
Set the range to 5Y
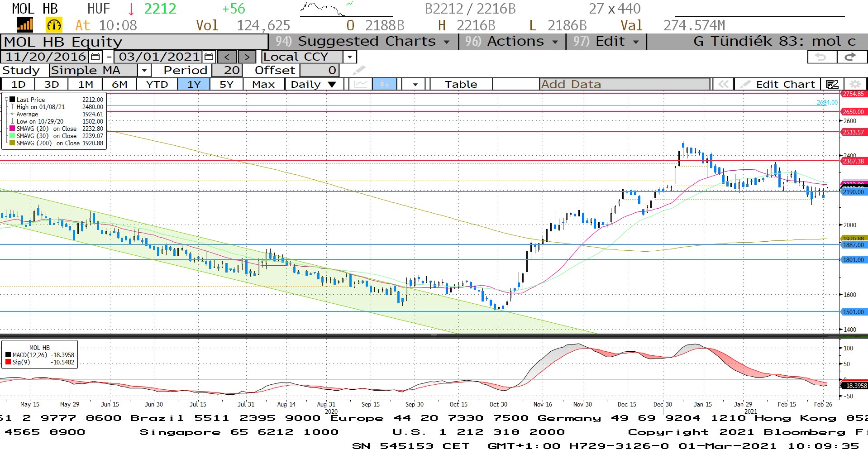(226, 84)
